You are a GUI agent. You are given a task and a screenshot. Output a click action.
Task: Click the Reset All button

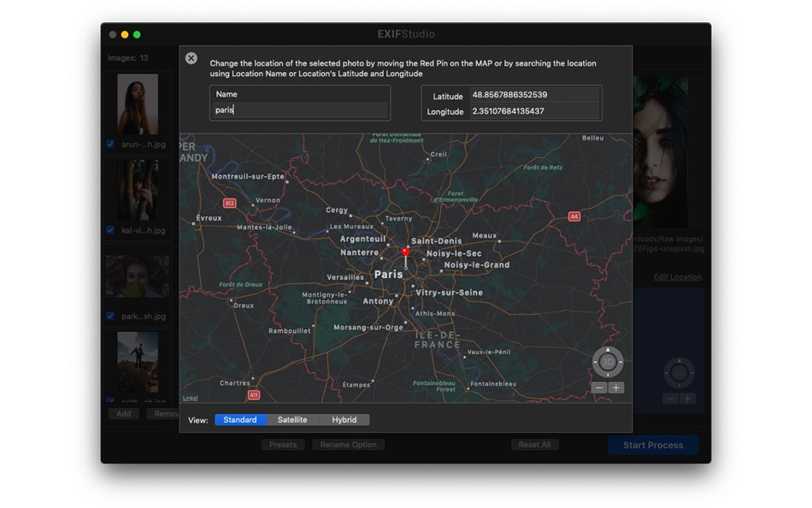534,445
